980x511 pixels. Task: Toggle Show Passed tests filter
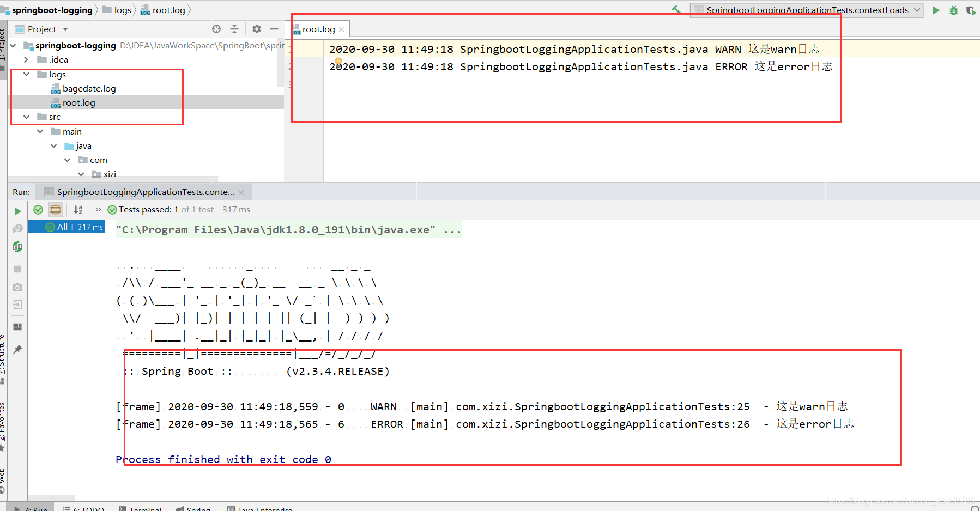coord(38,210)
